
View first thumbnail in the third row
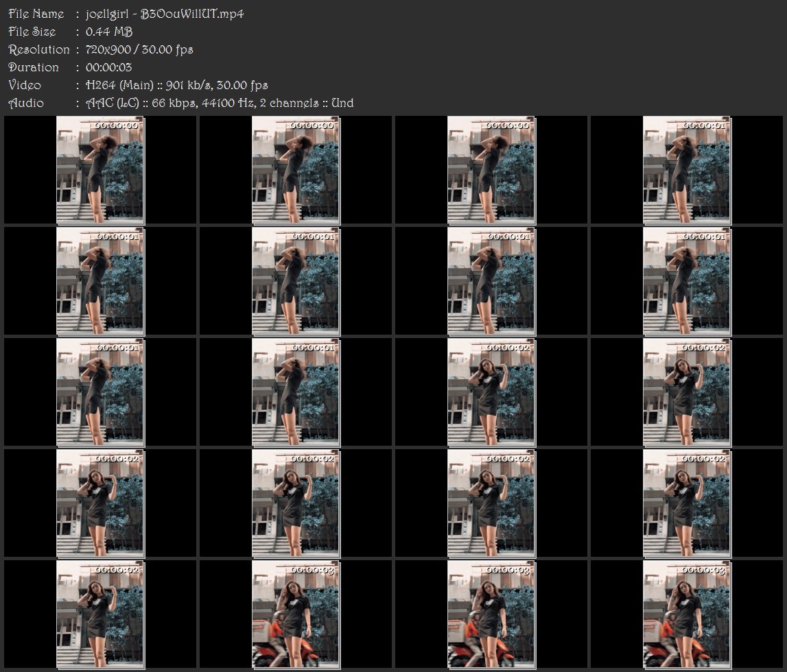(100, 392)
